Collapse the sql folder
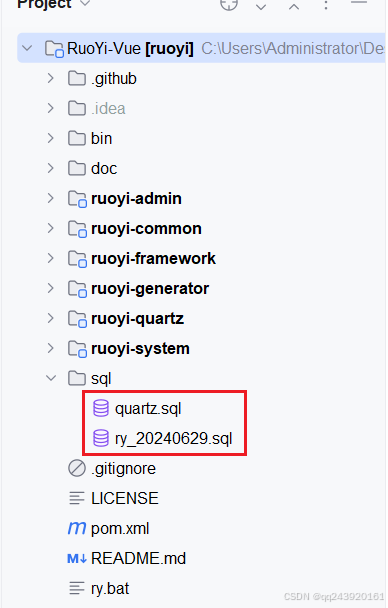Viewport: 388px width, 608px height. (51, 378)
